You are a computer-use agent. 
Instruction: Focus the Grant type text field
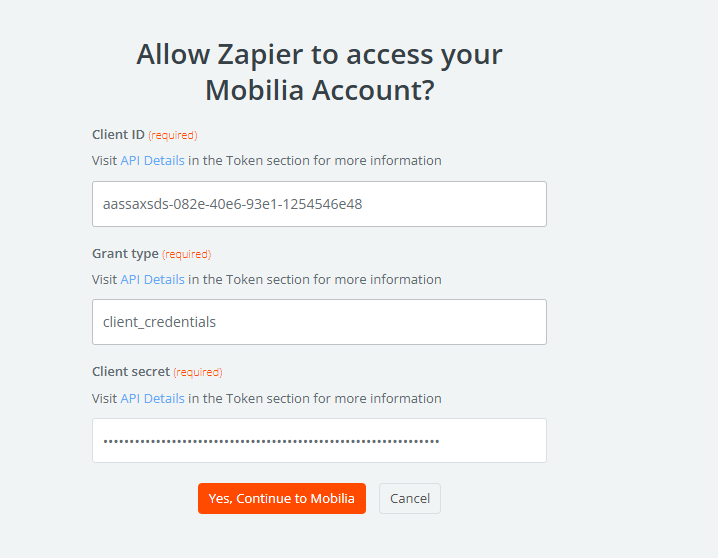click(319, 322)
